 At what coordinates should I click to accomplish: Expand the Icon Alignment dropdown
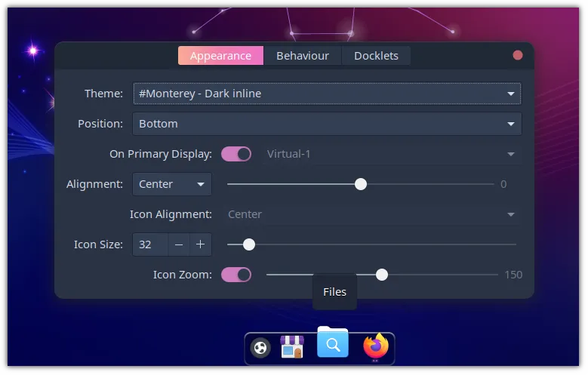371,214
